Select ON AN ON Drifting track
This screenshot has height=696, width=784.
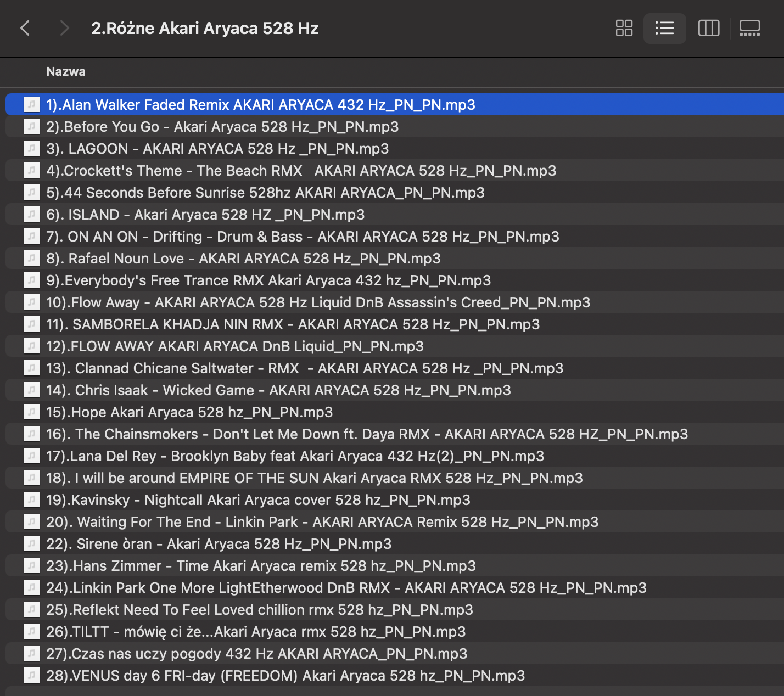point(303,237)
